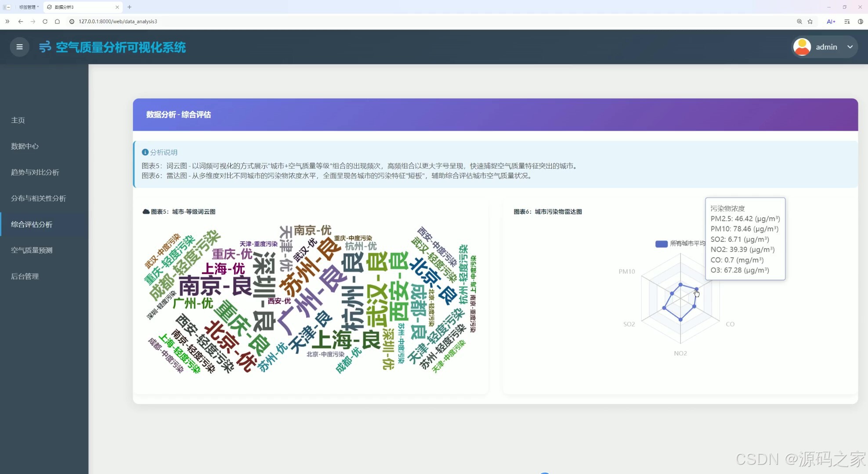The image size is (868, 474).
Task: Click the info icon next to 分析说明
Action: (145, 152)
